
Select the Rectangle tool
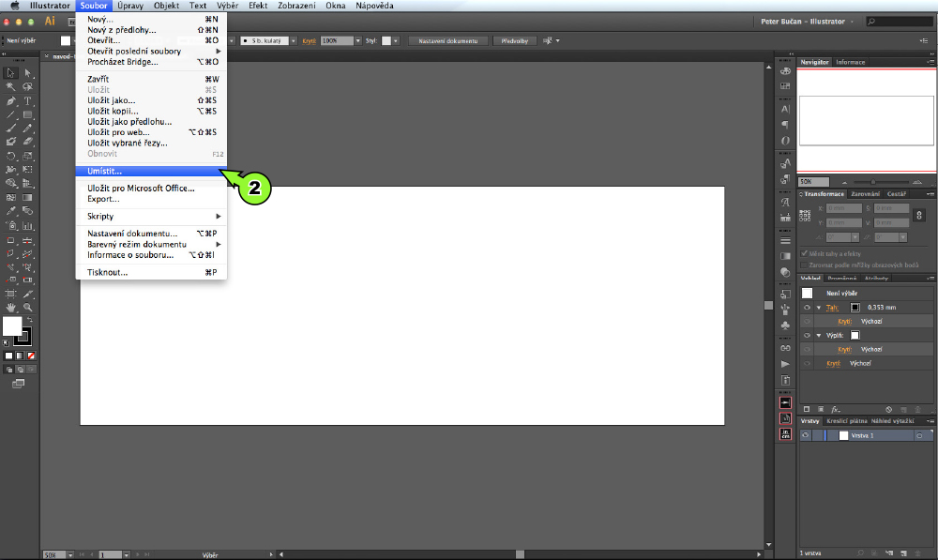tap(27, 114)
